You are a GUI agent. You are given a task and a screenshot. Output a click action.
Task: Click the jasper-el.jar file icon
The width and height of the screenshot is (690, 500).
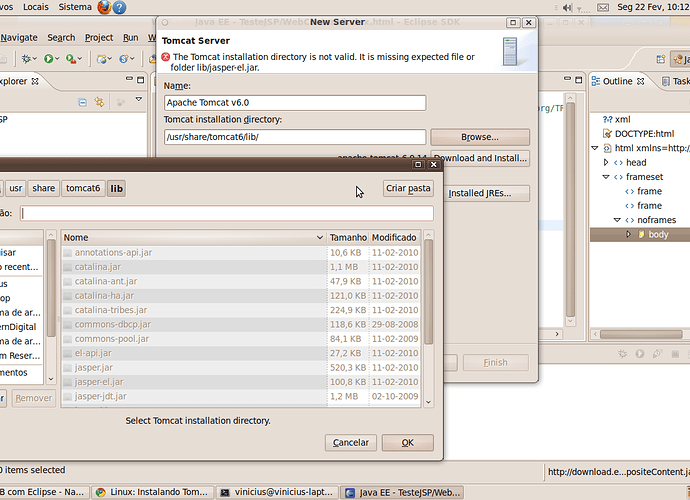click(67, 382)
